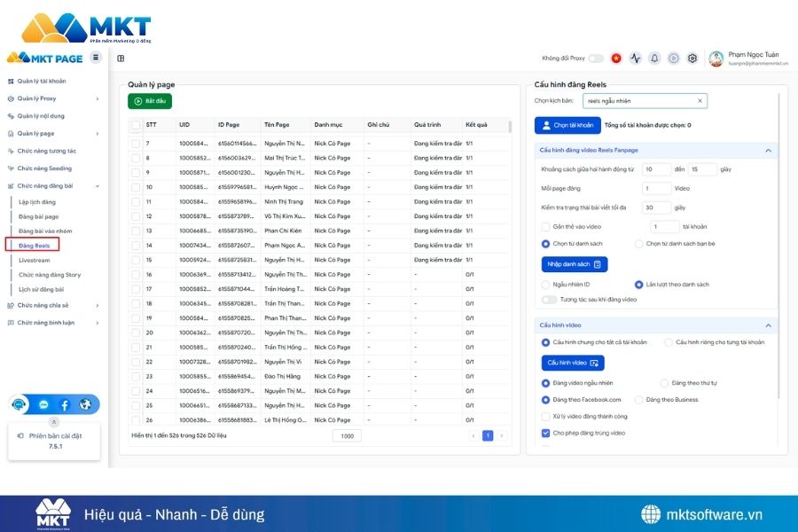
Task: Open Lịch sử đăng bài in sidebar
Action: point(41,289)
